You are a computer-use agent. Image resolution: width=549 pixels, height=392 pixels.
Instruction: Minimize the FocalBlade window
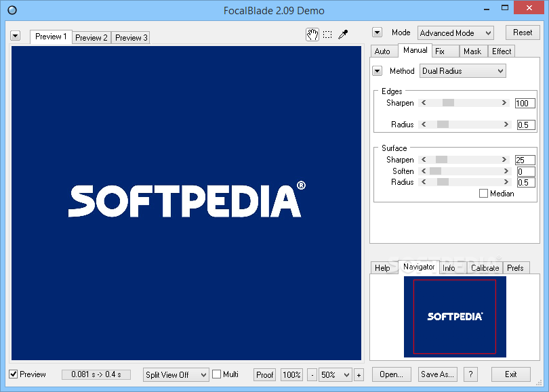point(487,8)
